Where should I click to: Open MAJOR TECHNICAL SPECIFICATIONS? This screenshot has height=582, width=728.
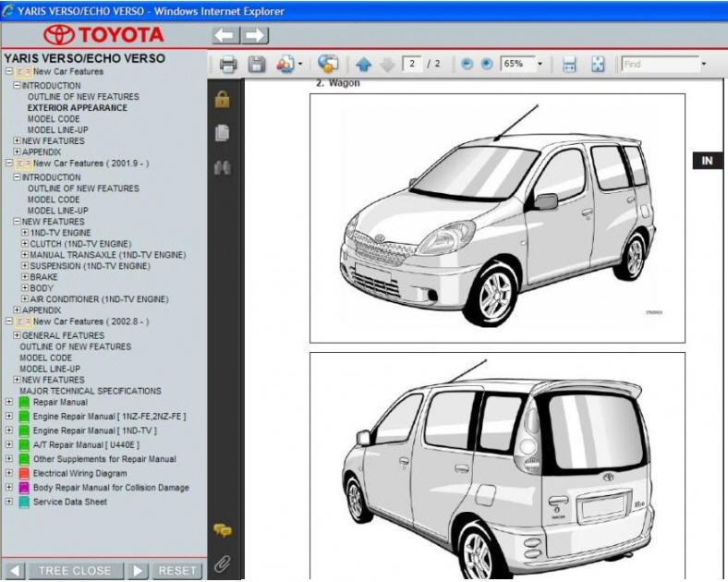[90, 392]
